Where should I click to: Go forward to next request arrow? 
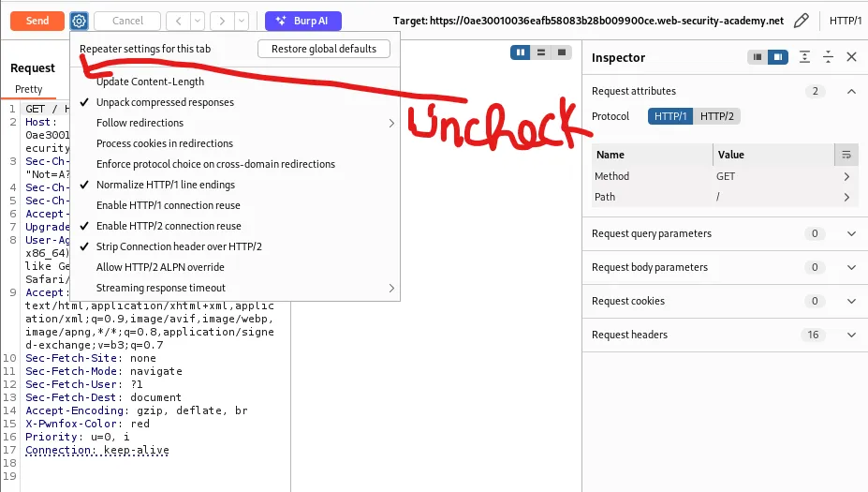(x=222, y=21)
